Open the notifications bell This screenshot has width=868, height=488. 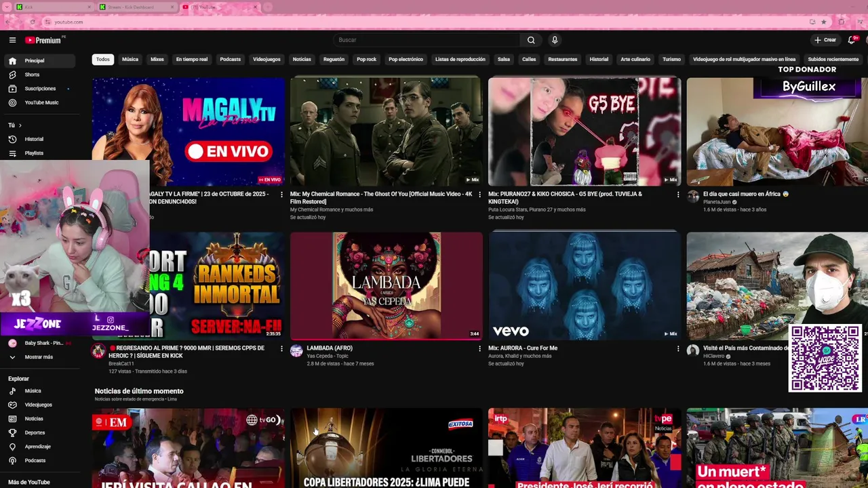click(852, 40)
